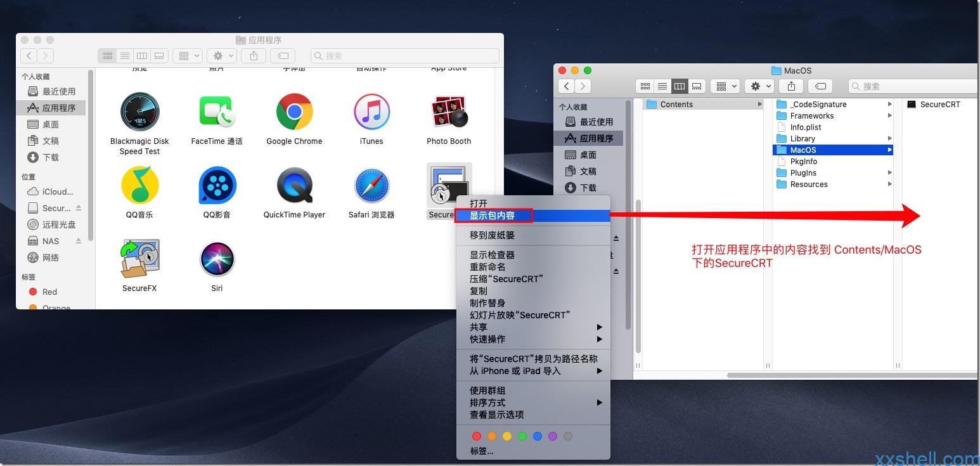
Task: Go back in 应用程序 window
Action: click(29, 56)
